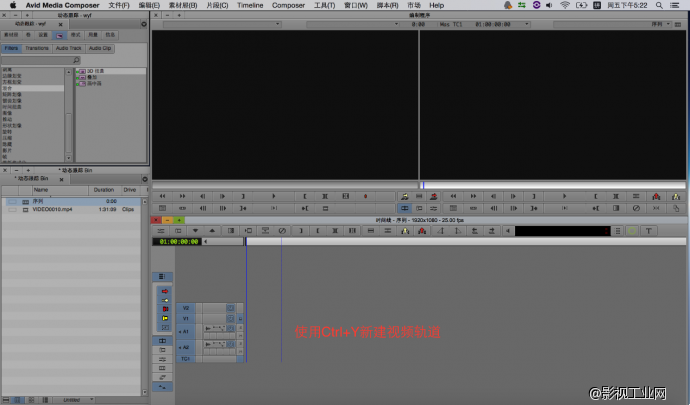Click the search magnifier in effect palette
690x405 pixels.
pyautogui.click(x=76, y=60)
